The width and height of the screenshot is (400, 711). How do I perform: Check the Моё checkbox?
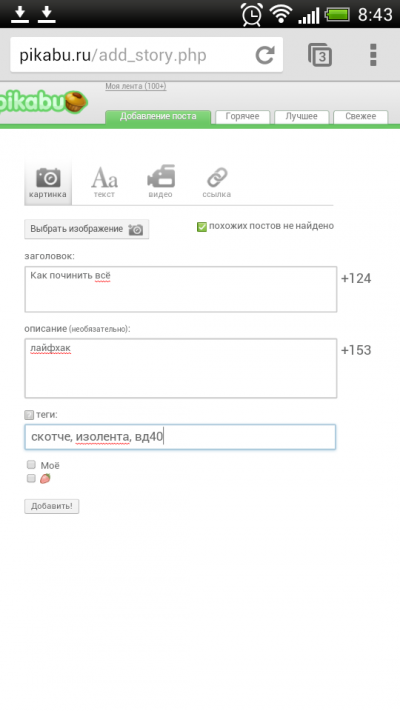coord(31,465)
